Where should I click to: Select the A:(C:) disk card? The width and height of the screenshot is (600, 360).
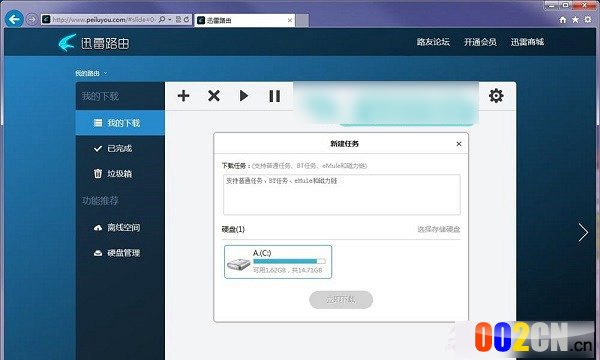tap(278, 262)
